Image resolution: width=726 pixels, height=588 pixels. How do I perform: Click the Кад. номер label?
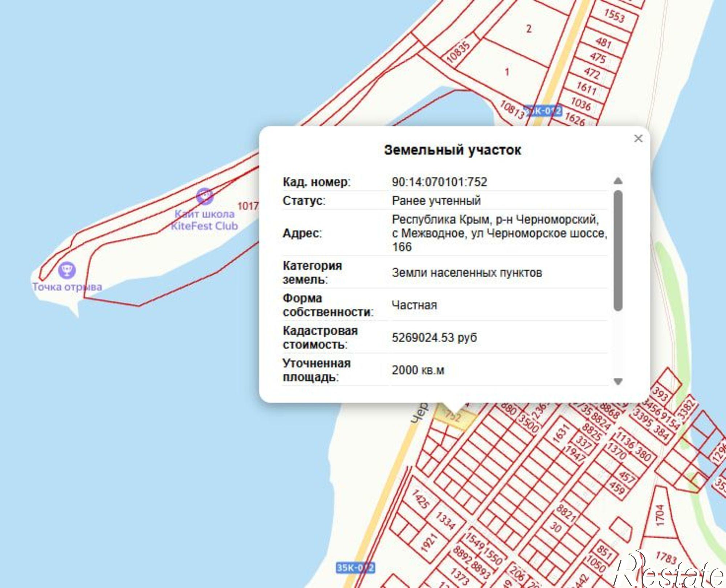[x=317, y=182]
